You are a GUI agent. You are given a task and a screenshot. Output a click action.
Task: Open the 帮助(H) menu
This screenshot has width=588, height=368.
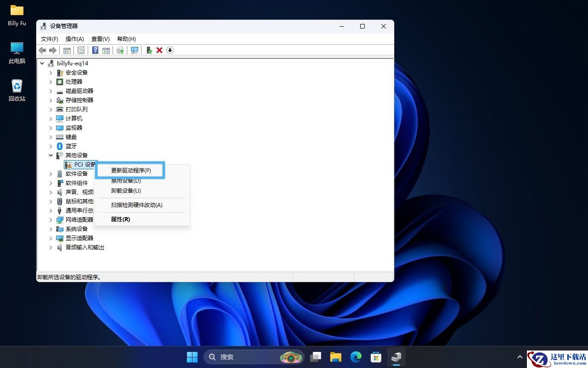click(126, 39)
